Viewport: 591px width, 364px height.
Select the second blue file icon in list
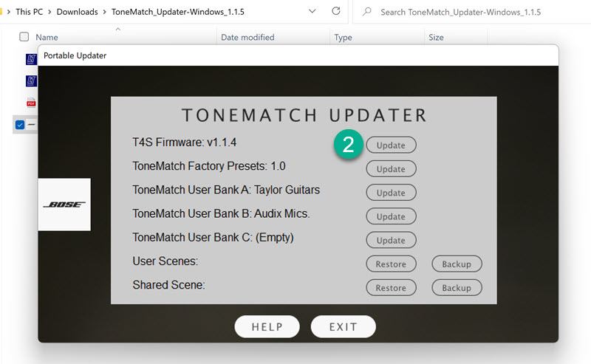(x=32, y=80)
